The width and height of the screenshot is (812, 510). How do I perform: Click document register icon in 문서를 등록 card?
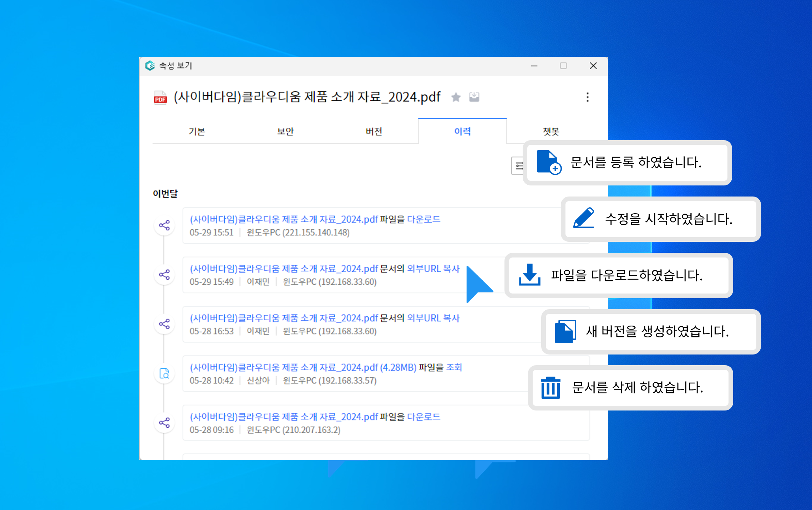coord(549,162)
